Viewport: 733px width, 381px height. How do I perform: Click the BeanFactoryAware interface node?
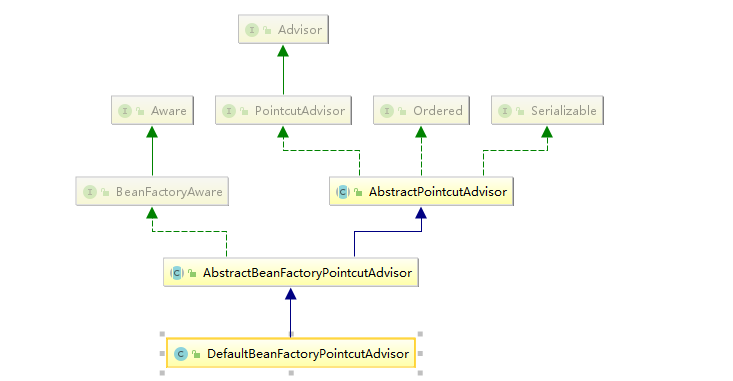pos(152,191)
